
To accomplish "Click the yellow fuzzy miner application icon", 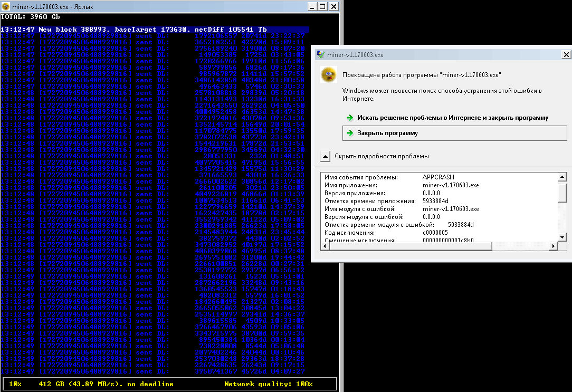I will tap(328, 75).
